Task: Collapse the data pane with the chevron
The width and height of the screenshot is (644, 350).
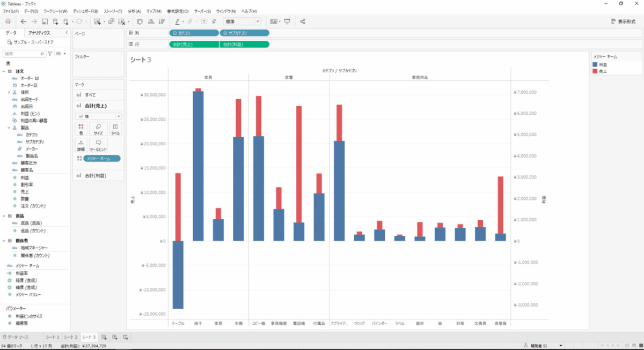Action: click(x=66, y=33)
